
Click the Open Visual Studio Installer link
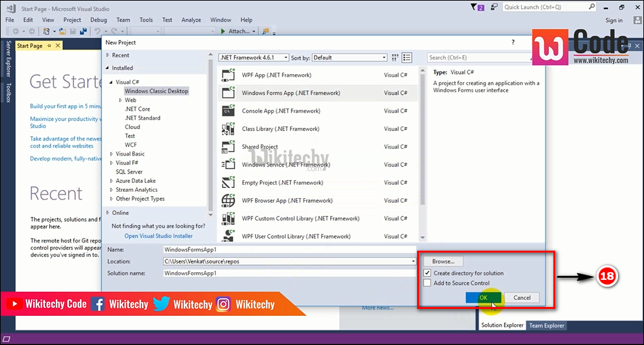coord(158,236)
